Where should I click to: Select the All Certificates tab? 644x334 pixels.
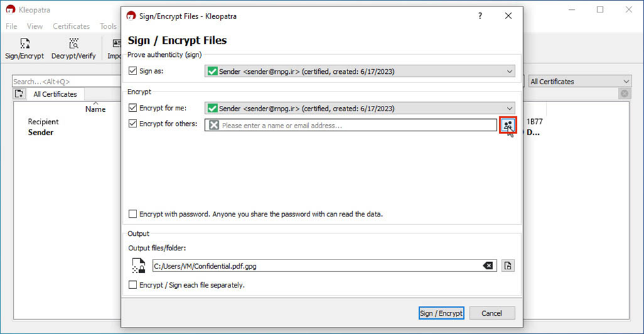pyautogui.click(x=55, y=94)
